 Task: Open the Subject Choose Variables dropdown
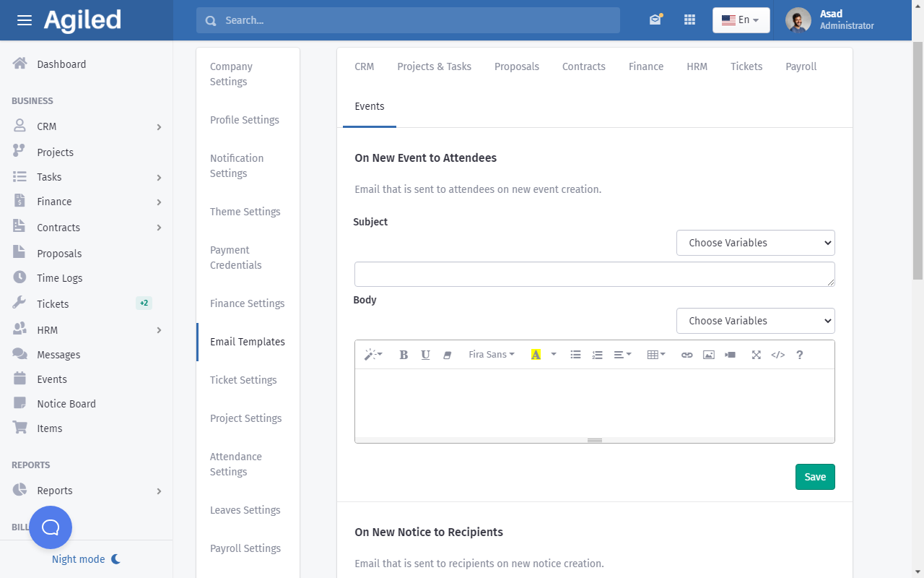755,243
